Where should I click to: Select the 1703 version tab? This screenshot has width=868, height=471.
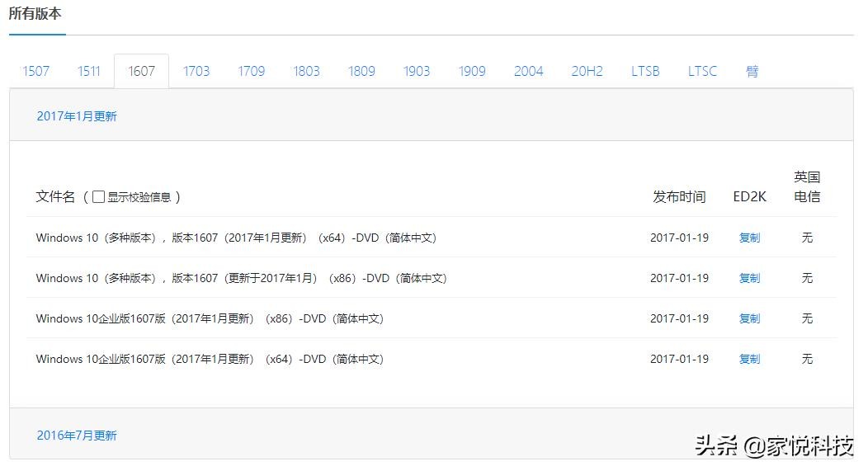point(196,71)
